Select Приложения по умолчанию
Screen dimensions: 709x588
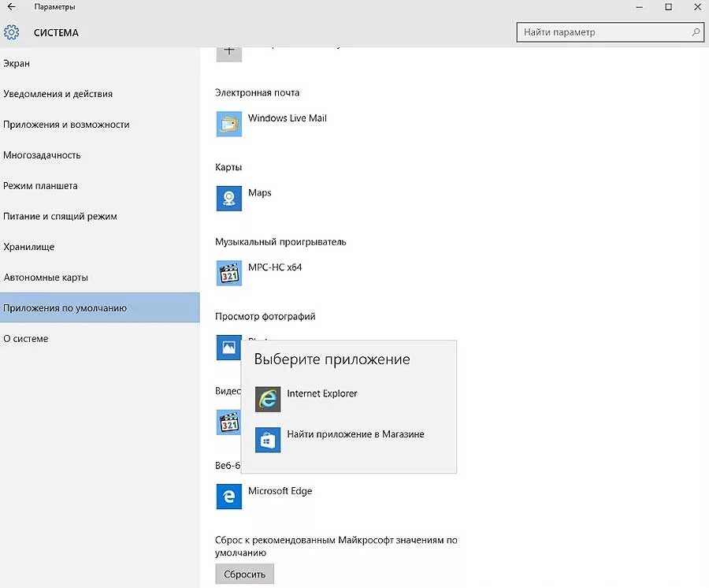[x=99, y=307]
